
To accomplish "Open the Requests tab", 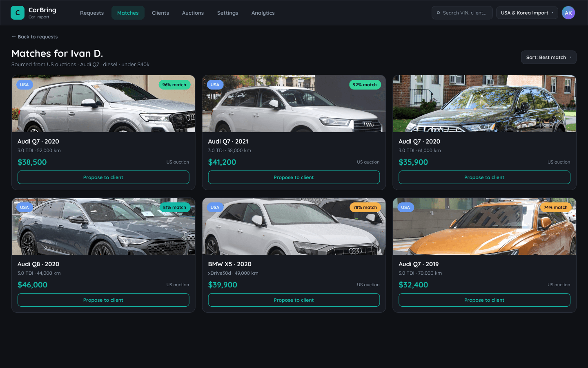I will [92, 13].
